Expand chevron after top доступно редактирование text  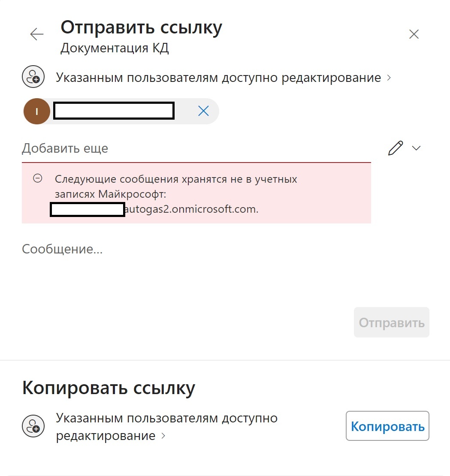(x=389, y=78)
